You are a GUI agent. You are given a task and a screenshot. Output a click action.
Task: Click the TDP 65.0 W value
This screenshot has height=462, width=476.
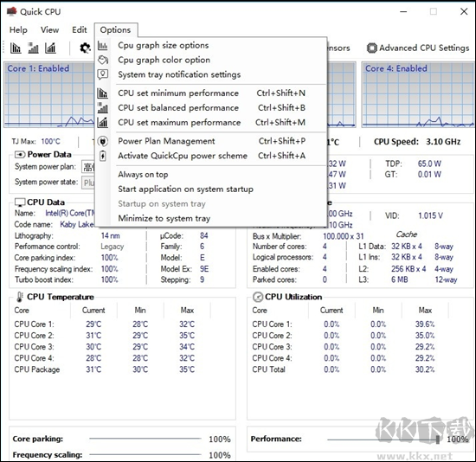[429, 164]
